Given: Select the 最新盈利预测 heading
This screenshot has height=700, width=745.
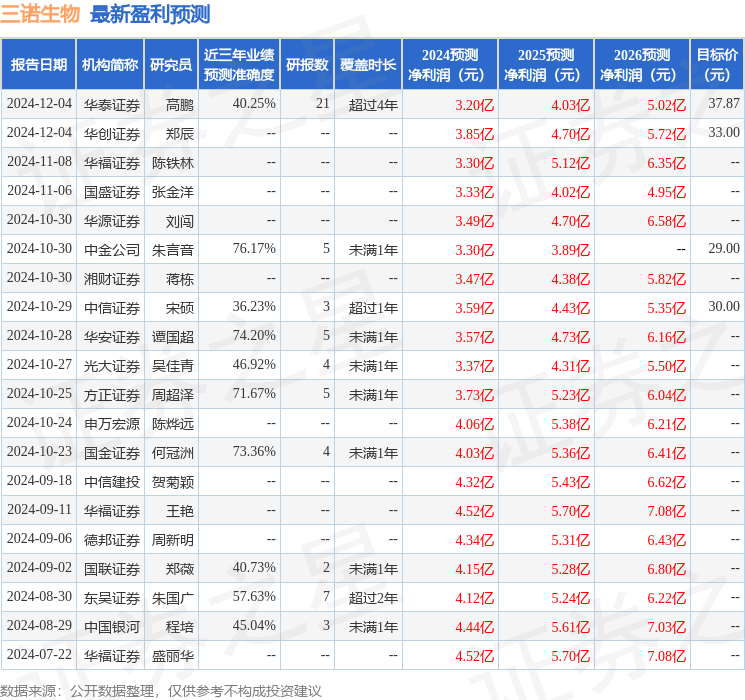Looking at the screenshot, I should (x=150, y=14).
